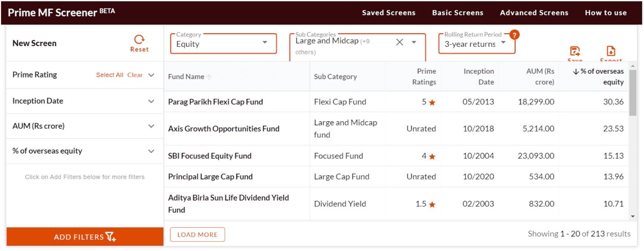Open the Category Equity dropdown
644x251 pixels.
point(224,44)
